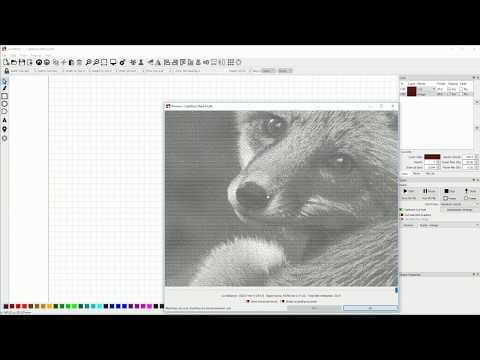Toggle Show for first layer row
Image resolution: width=480 pixels, height=360 pixels.
click(x=462, y=89)
